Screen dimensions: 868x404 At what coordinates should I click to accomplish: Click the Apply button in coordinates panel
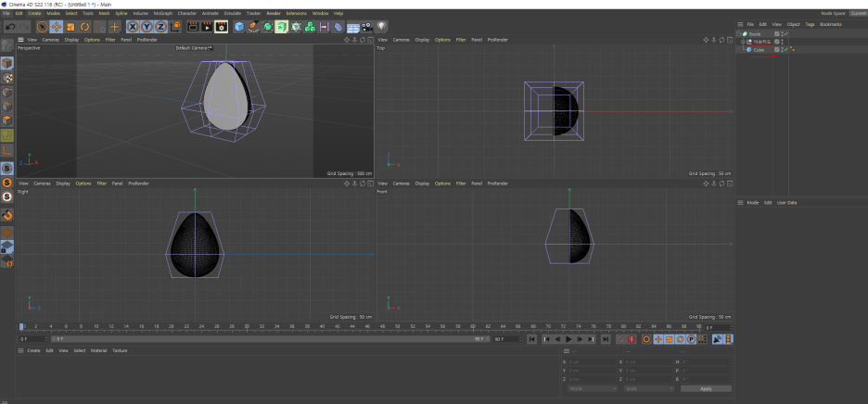(706, 388)
